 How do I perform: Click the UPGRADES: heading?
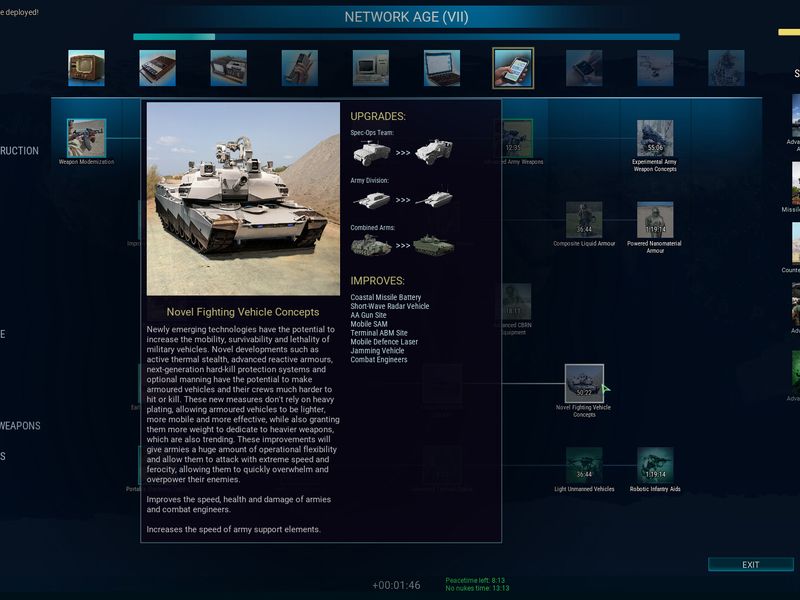point(378,116)
